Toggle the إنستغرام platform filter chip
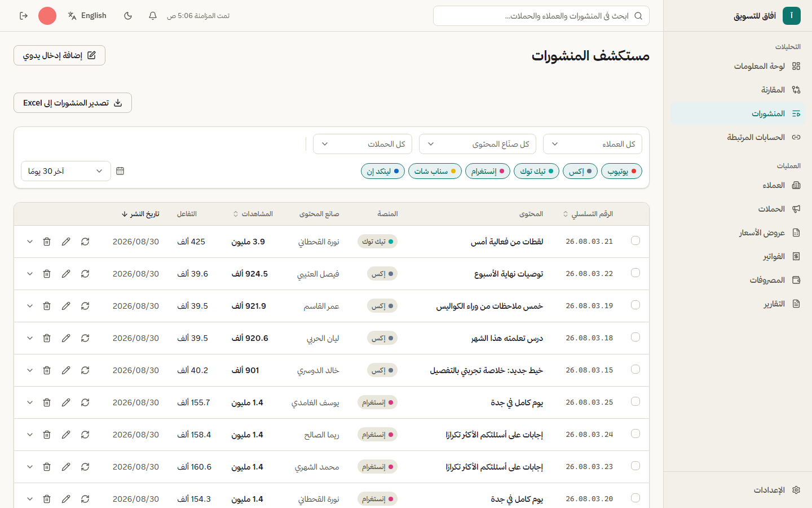The width and height of the screenshot is (812, 508). click(488, 171)
